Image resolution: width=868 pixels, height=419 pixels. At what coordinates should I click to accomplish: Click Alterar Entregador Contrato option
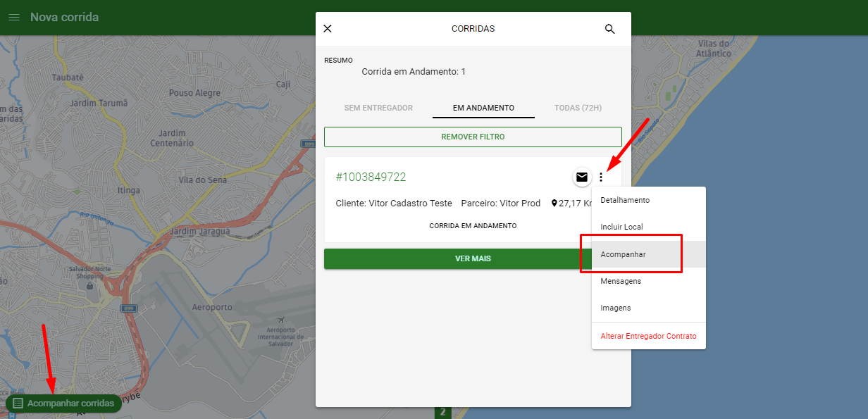click(648, 336)
